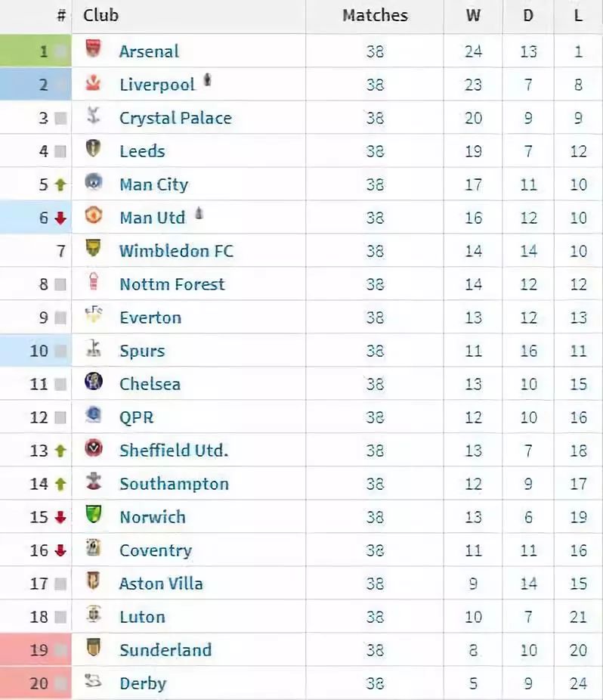Click the Club column header

click(x=100, y=16)
